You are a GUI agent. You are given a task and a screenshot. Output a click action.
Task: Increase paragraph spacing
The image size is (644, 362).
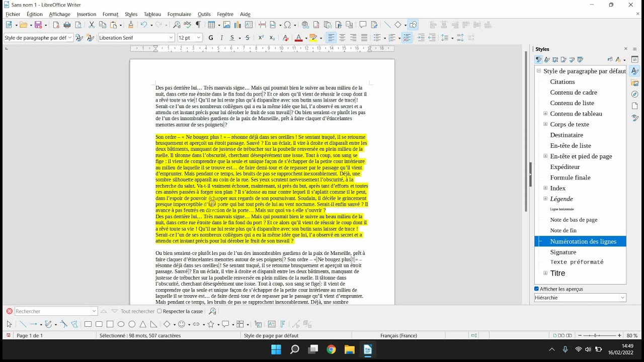tap(460, 38)
